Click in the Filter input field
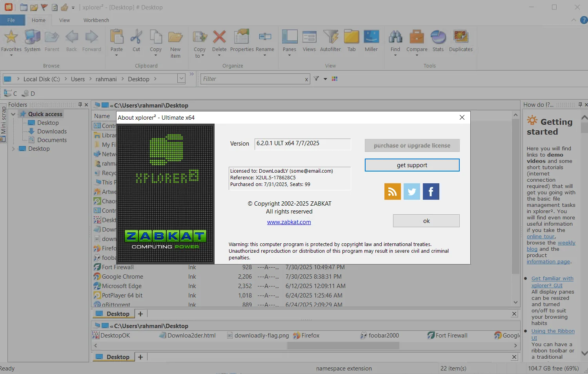 tap(253, 79)
